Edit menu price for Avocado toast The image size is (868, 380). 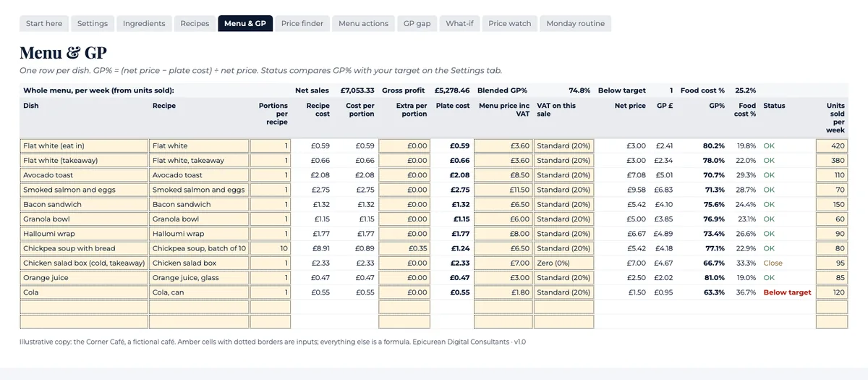click(503, 175)
